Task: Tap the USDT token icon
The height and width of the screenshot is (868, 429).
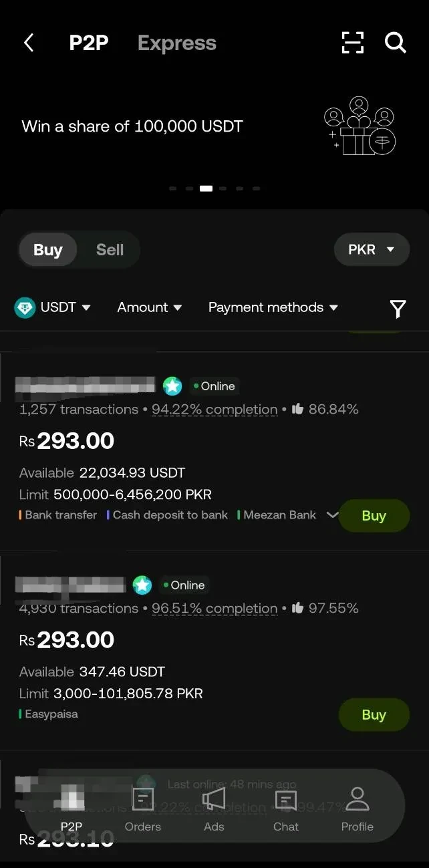Action: point(23,307)
